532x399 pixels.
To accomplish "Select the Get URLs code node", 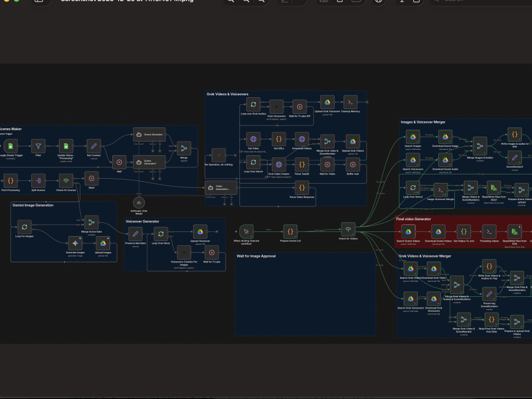I will [x=279, y=139].
